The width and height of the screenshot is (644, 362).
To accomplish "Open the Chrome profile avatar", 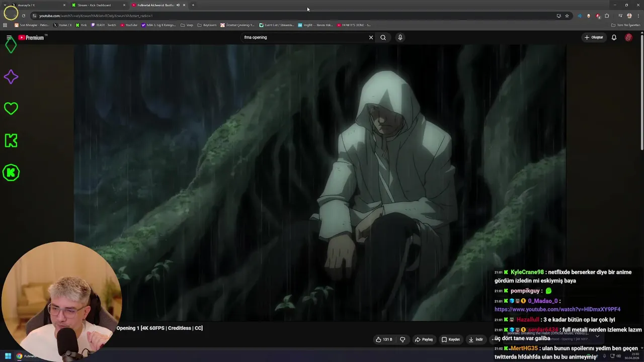I will (x=629, y=16).
